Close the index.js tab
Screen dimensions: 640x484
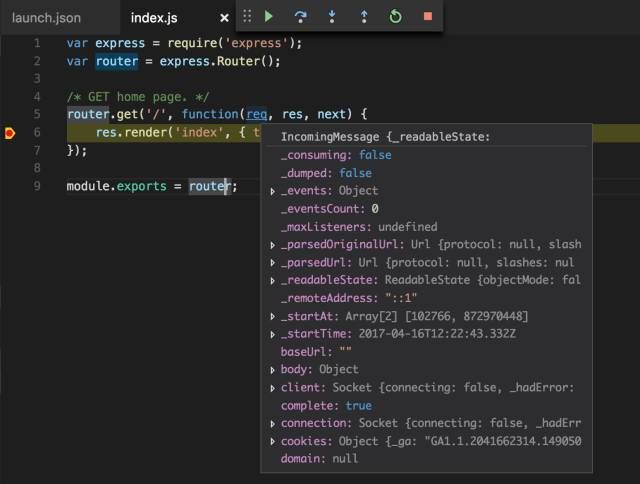[224, 18]
